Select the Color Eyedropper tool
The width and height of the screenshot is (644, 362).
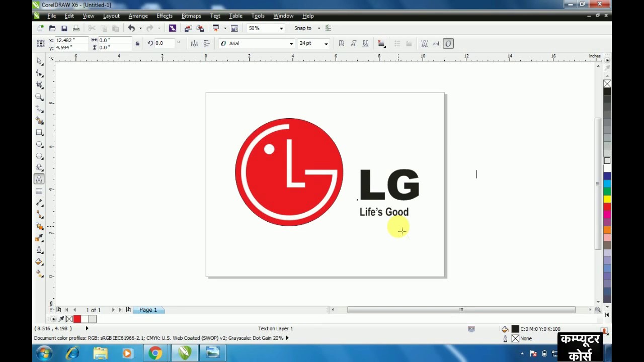[39, 238]
